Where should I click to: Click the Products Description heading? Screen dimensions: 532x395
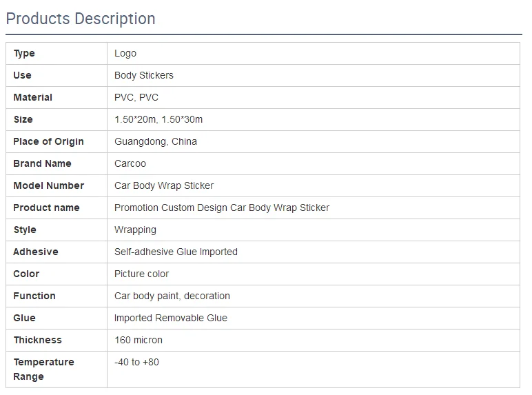[81, 19]
